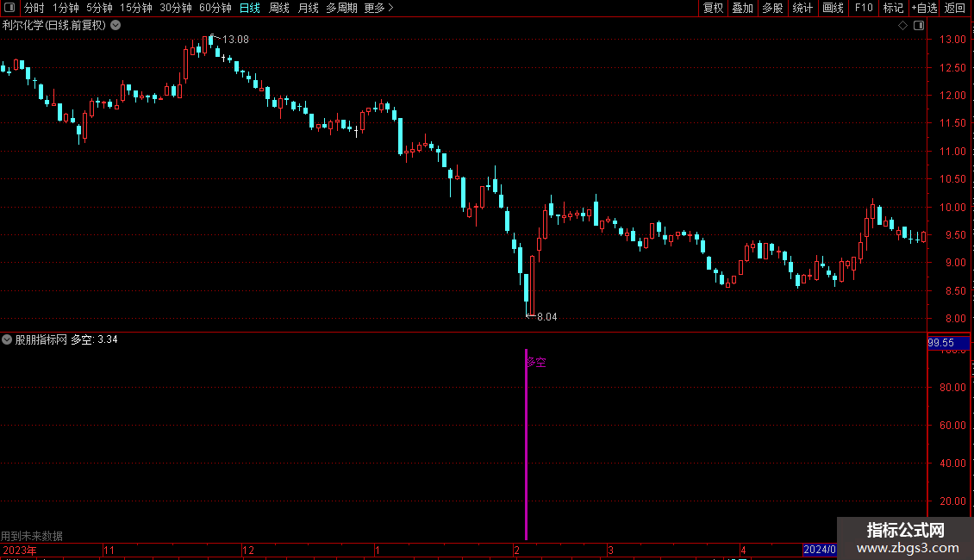The width and height of the screenshot is (974, 560).
Task: Activate the 画线 drawing tool
Action: [833, 8]
